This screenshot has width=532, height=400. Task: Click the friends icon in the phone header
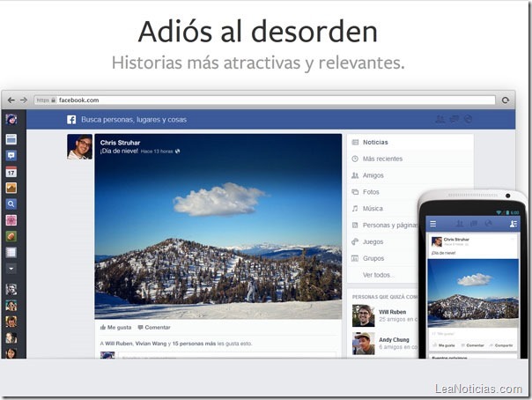tap(460, 224)
